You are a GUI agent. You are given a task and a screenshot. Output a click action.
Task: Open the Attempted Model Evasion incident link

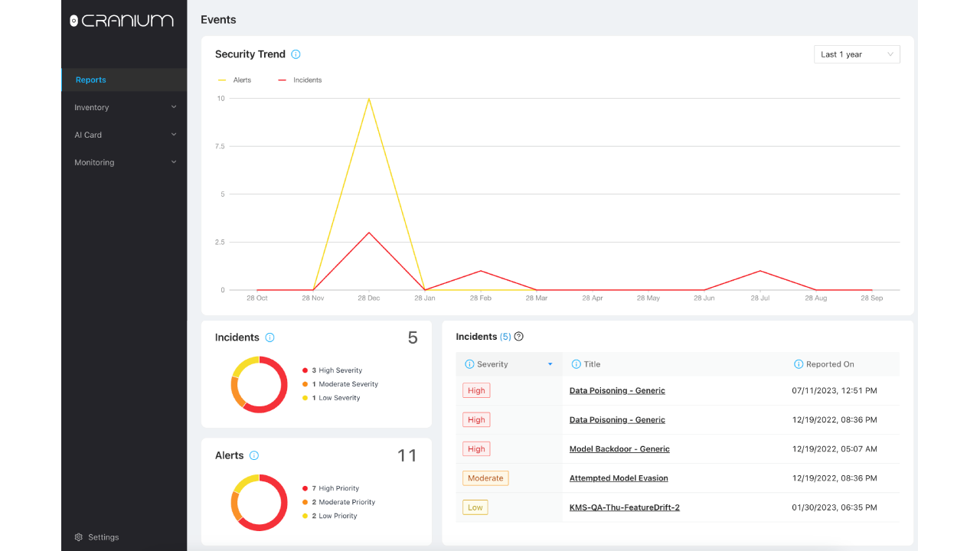point(619,478)
